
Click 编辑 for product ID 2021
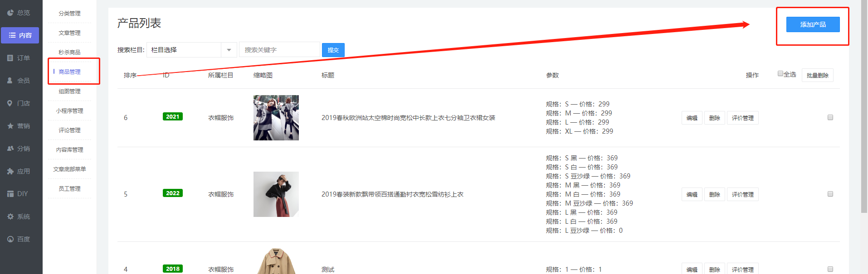point(692,118)
